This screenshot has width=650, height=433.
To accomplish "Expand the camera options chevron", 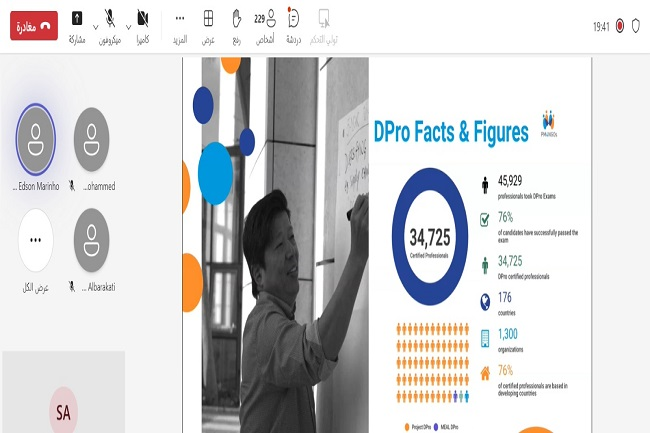I will point(129,27).
